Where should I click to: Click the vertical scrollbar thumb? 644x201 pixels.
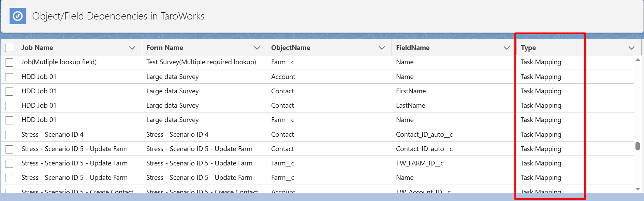point(638,146)
